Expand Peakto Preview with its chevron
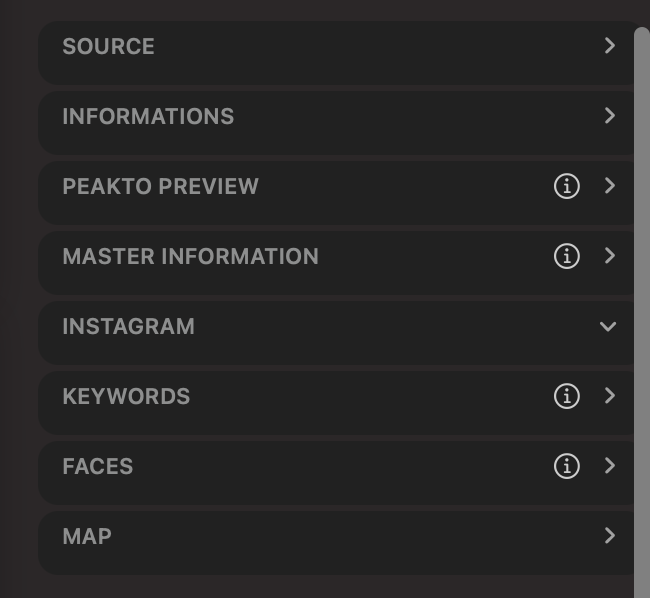Screen dimensions: 650x598 click(x=609, y=186)
